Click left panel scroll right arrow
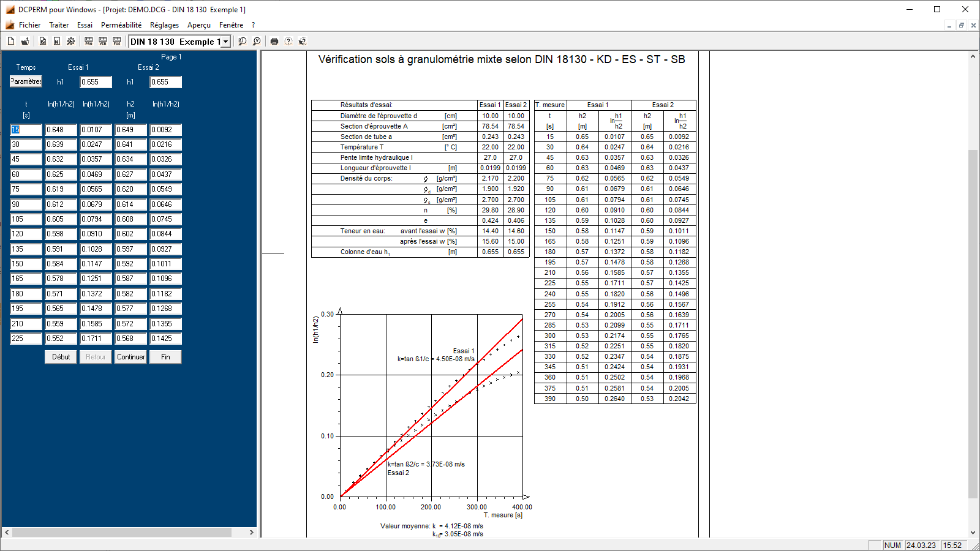Image resolution: width=980 pixels, height=551 pixels. [x=251, y=533]
